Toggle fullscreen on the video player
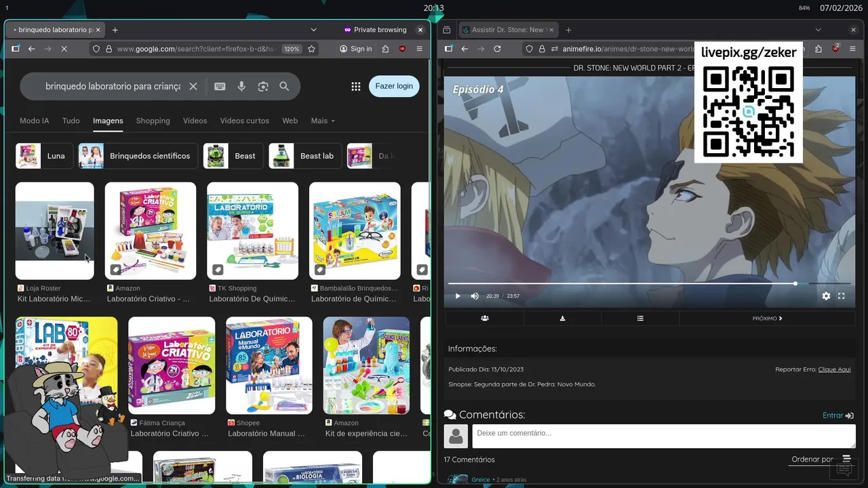The image size is (868, 488). (842, 296)
